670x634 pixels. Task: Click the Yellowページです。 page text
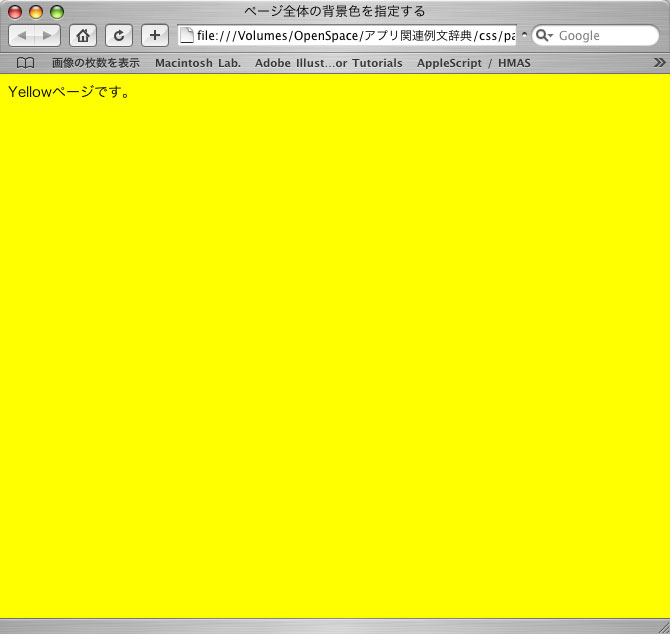point(69,92)
